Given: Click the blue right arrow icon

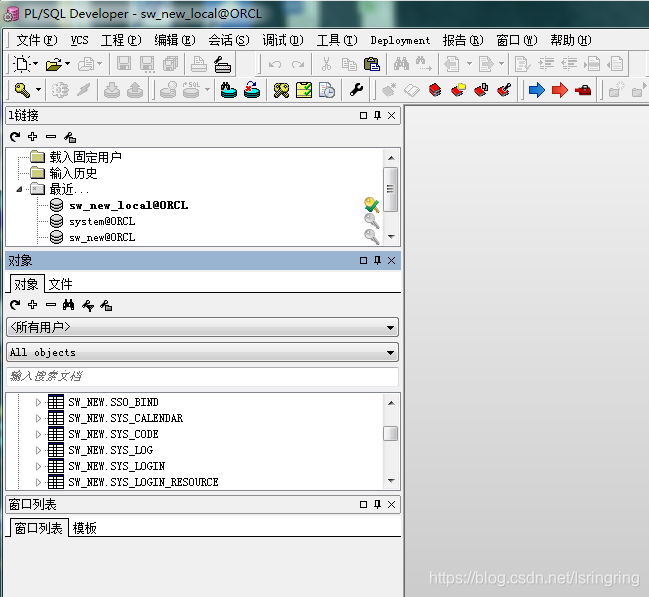Looking at the screenshot, I should pyautogui.click(x=537, y=90).
